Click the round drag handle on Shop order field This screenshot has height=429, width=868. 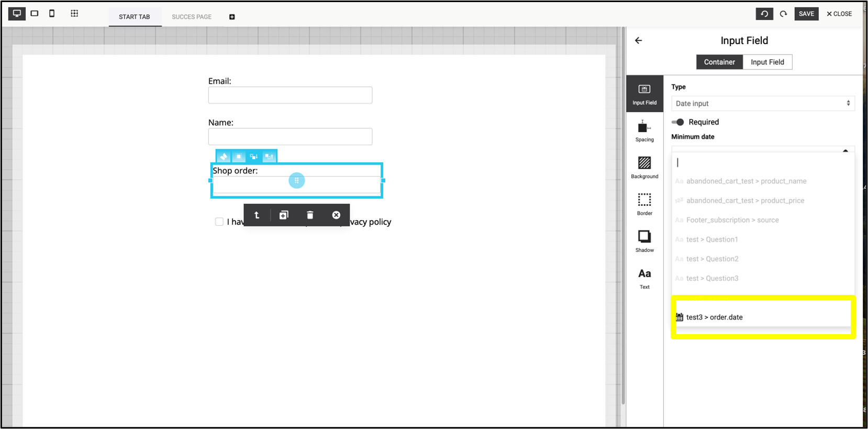point(296,180)
